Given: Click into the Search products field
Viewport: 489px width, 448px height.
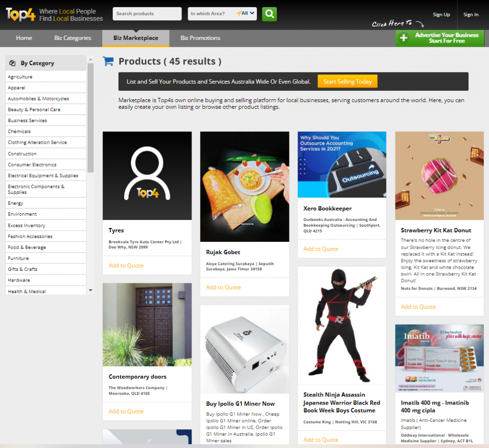Looking at the screenshot, I should point(147,14).
